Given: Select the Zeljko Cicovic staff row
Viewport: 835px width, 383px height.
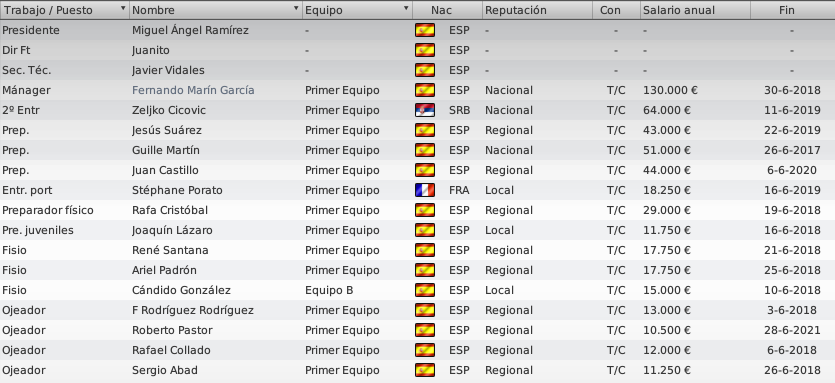Looking at the screenshot, I should click(418, 110).
